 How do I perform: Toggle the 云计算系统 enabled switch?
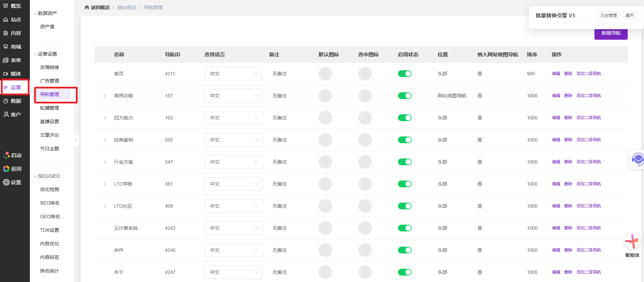(x=404, y=228)
